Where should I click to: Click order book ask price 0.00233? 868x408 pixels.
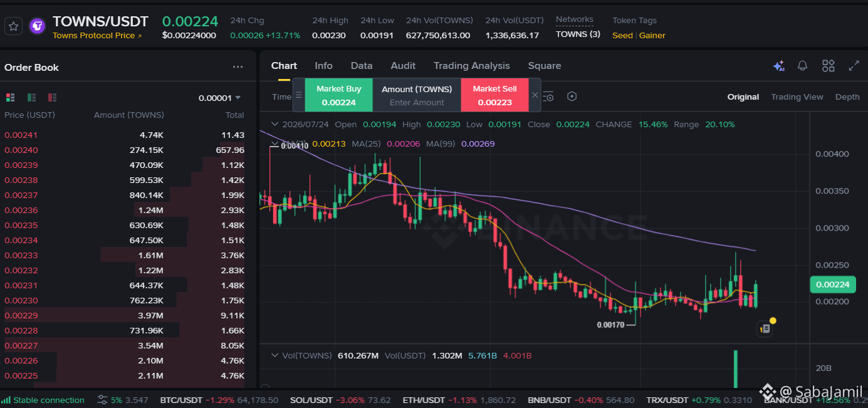21,255
